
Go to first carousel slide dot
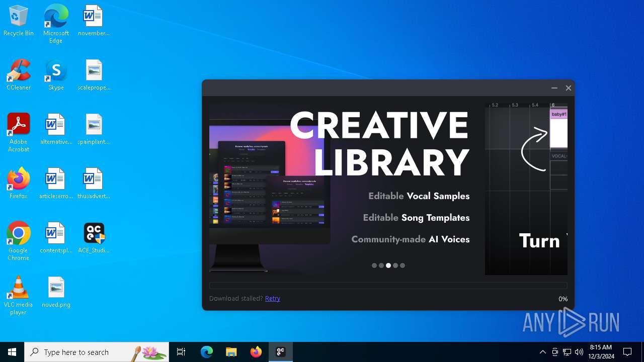coord(374,265)
